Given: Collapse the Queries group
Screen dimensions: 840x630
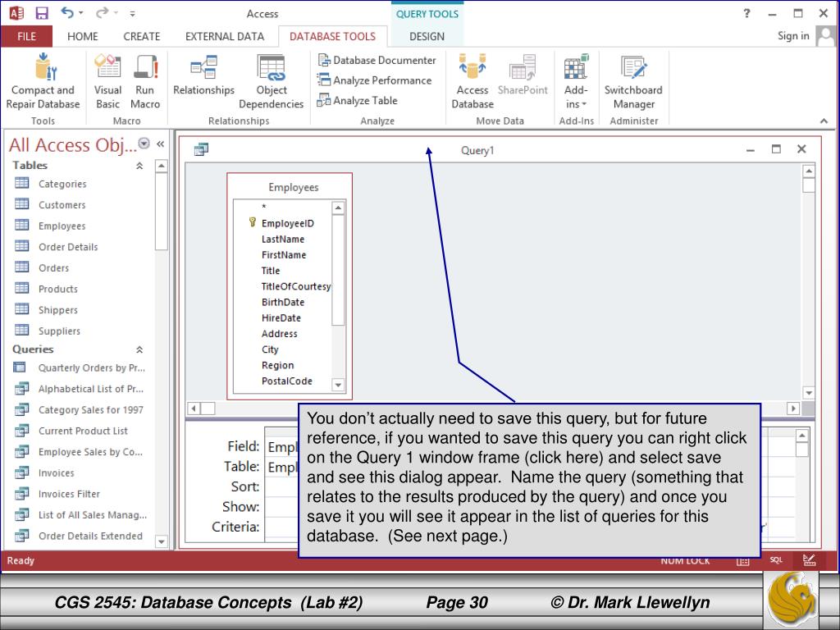Looking at the screenshot, I should 139,349.
